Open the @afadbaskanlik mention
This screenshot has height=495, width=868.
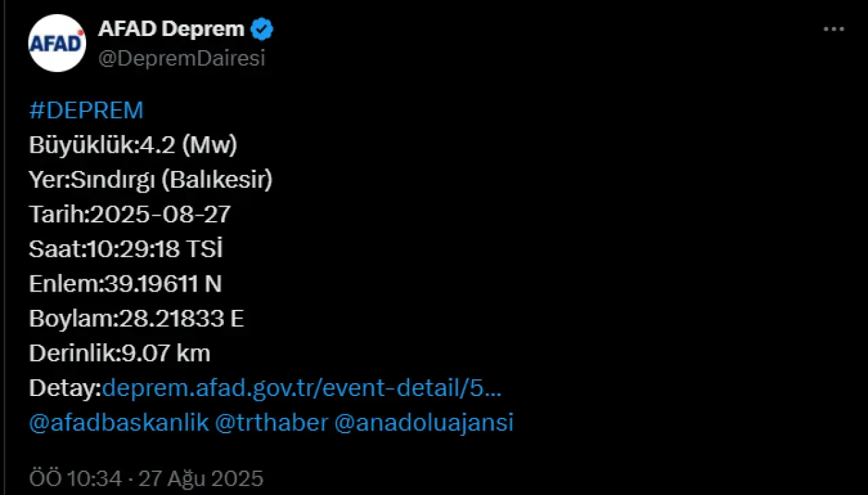click(x=119, y=422)
